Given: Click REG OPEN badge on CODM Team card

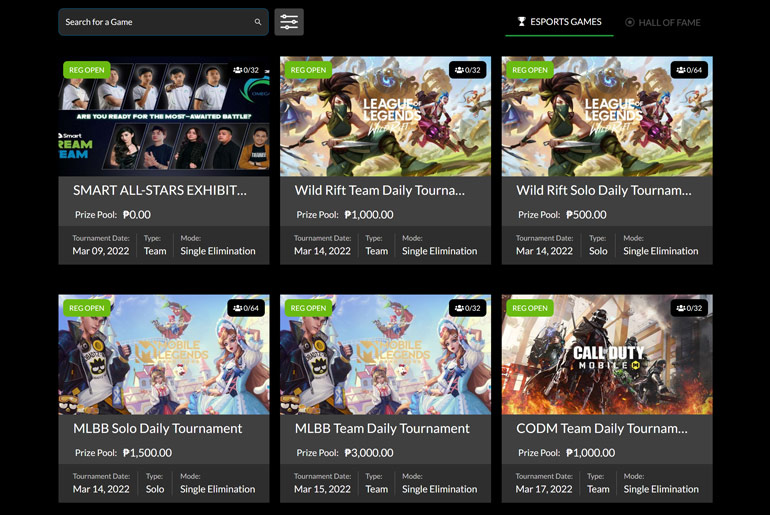Looking at the screenshot, I should (530, 308).
